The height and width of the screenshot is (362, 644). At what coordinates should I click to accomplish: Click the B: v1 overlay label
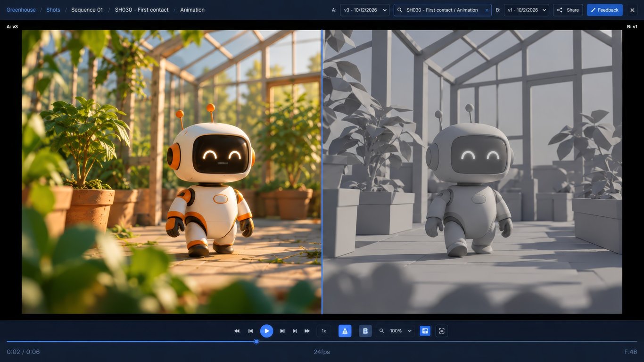point(632,27)
